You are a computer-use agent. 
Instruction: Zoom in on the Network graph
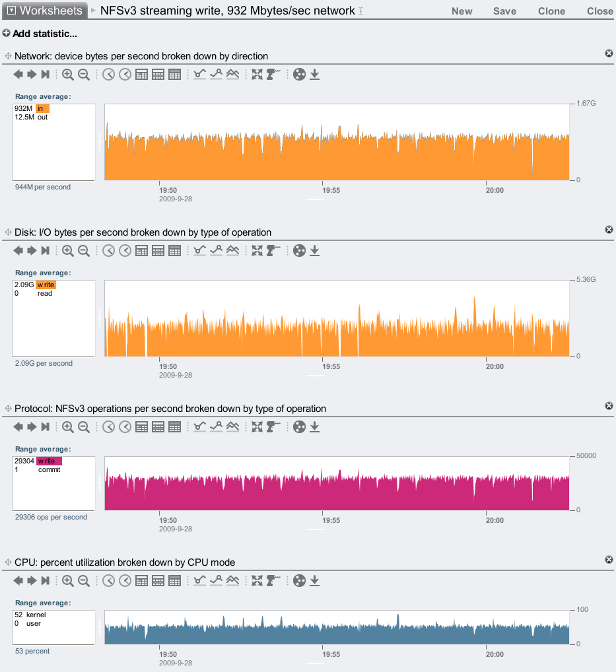pyautogui.click(x=67, y=75)
